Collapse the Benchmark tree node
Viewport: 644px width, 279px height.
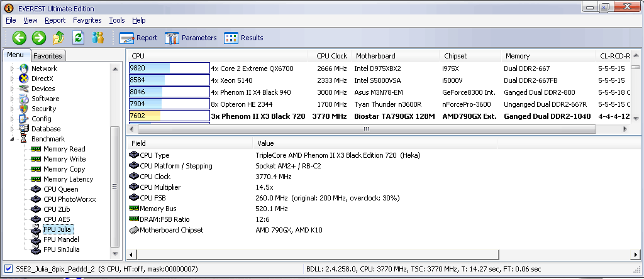(x=12, y=139)
